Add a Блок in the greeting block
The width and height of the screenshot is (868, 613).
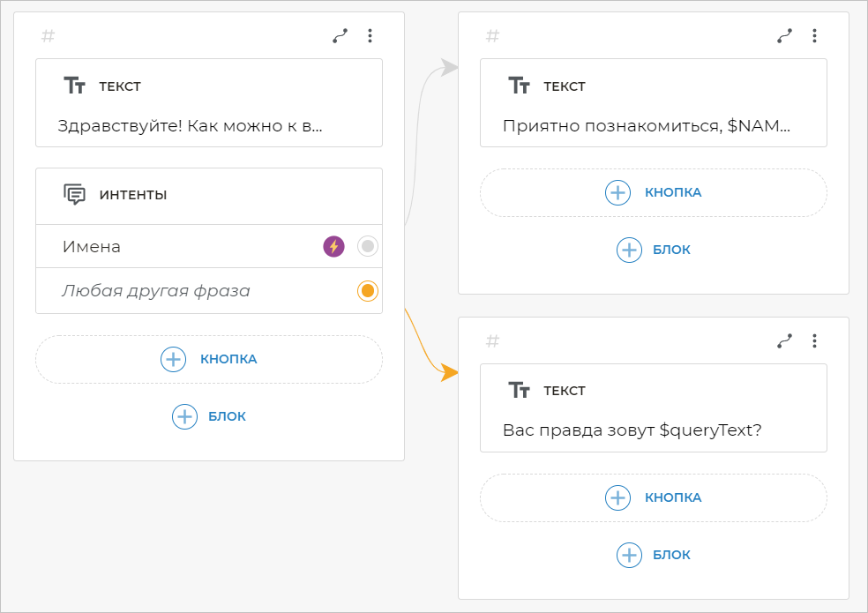point(209,416)
